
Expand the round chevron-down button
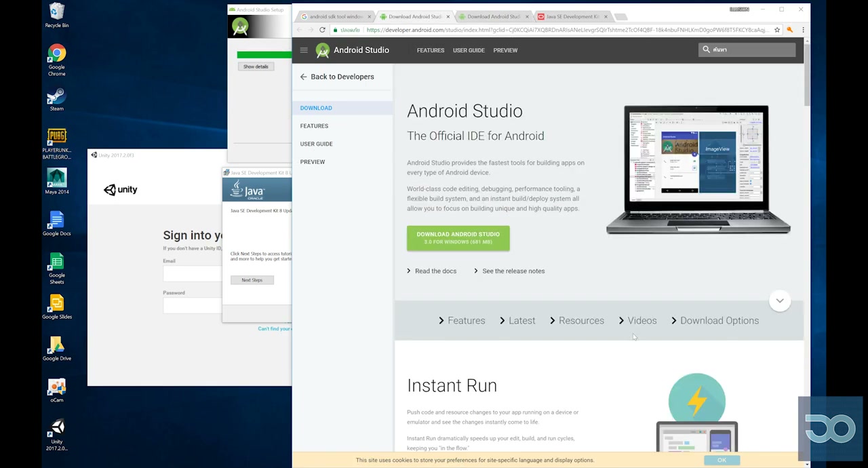[x=780, y=300]
